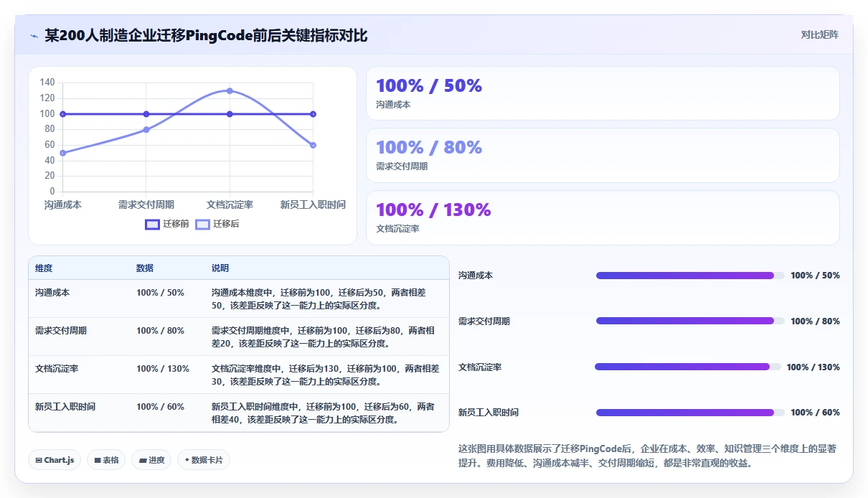Toggle the 迁移前 legend swatch
Screen dimensions: 868x498
(152, 224)
